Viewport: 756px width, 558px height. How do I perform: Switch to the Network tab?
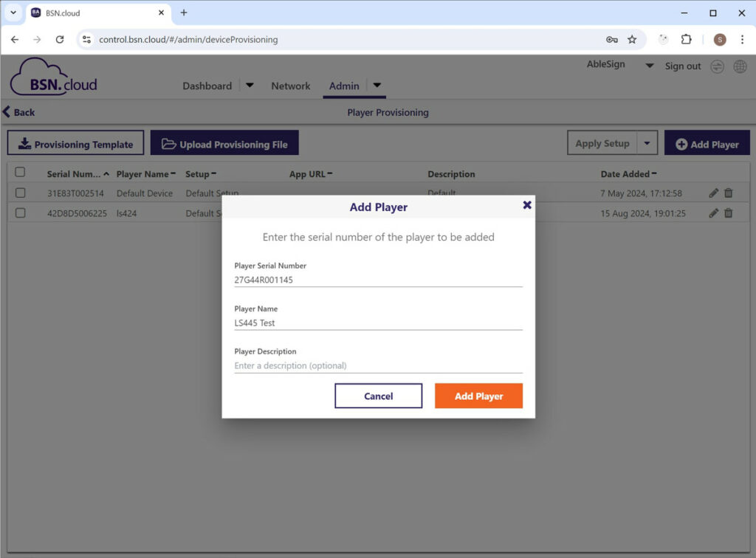point(290,86)
